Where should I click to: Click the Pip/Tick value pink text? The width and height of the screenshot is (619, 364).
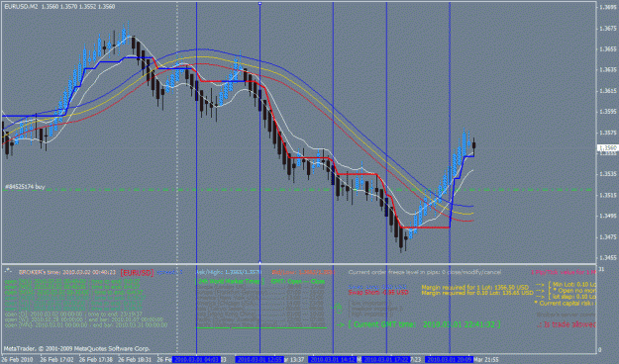pyautogui.click(x=563, y=272)
